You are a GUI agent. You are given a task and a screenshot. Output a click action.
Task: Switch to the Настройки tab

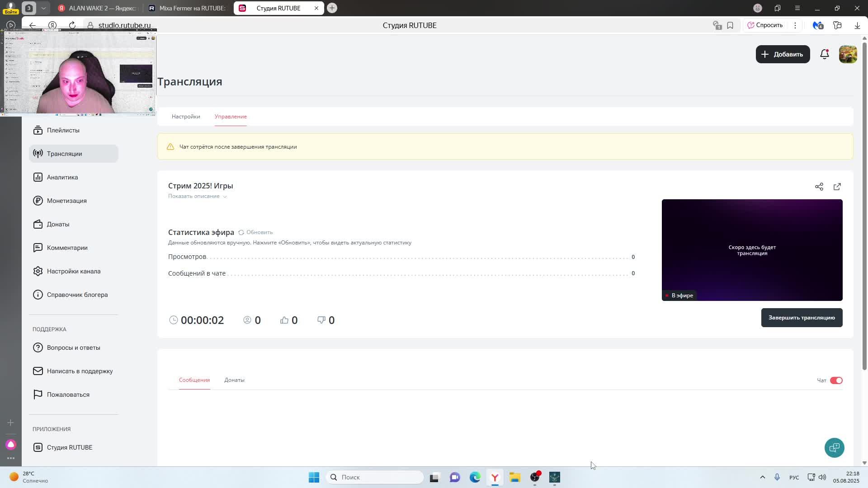186,117
